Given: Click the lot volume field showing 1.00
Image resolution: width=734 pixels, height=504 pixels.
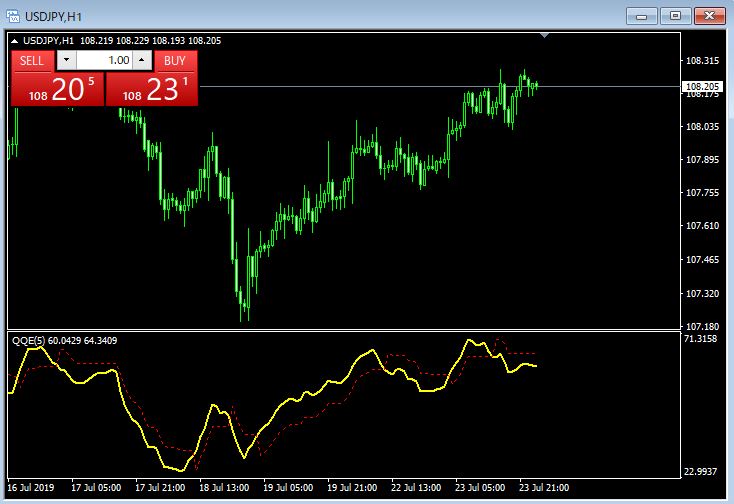Looking at the screenshot, I should pos(104,60).
